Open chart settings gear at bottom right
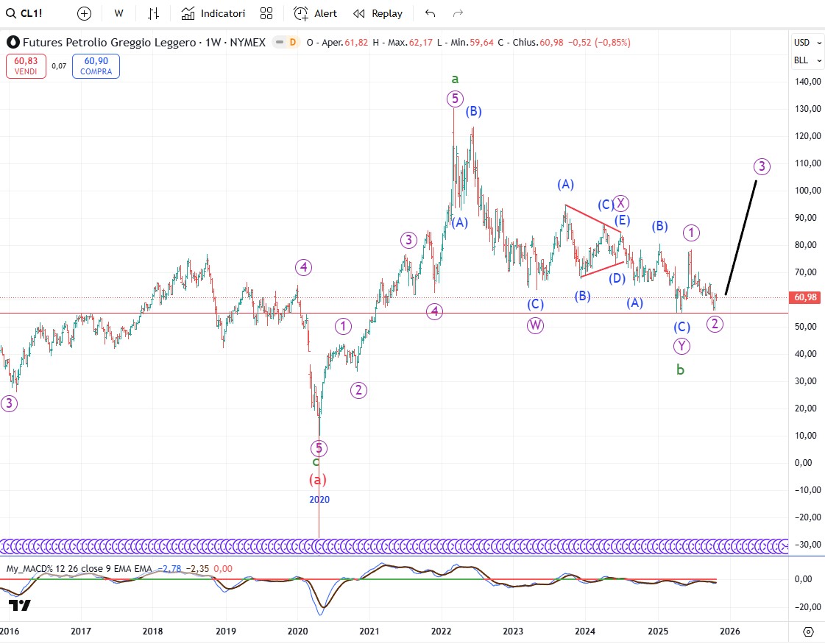The height and width of the screenshot is (644, 825). tap(808, 631)
